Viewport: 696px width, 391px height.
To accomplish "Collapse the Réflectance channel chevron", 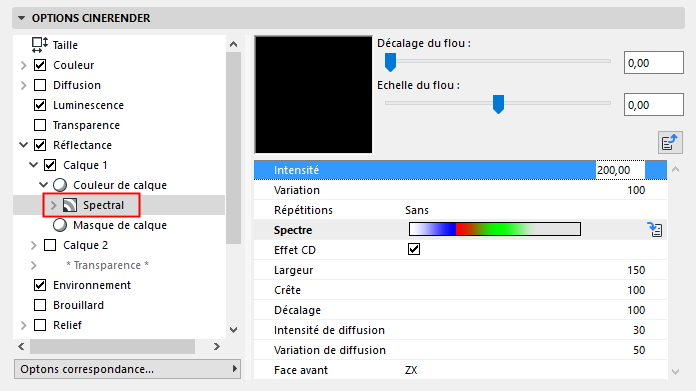I will click(24, 145).
